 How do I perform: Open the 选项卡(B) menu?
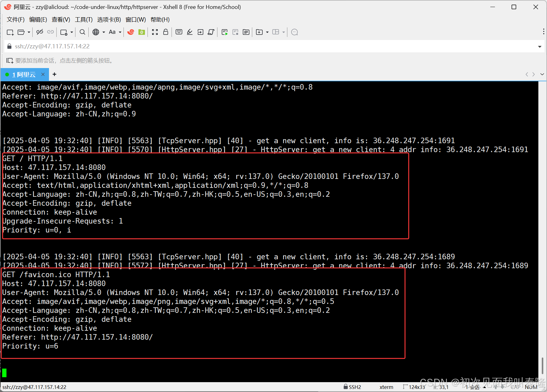click(x=109, y=19)
